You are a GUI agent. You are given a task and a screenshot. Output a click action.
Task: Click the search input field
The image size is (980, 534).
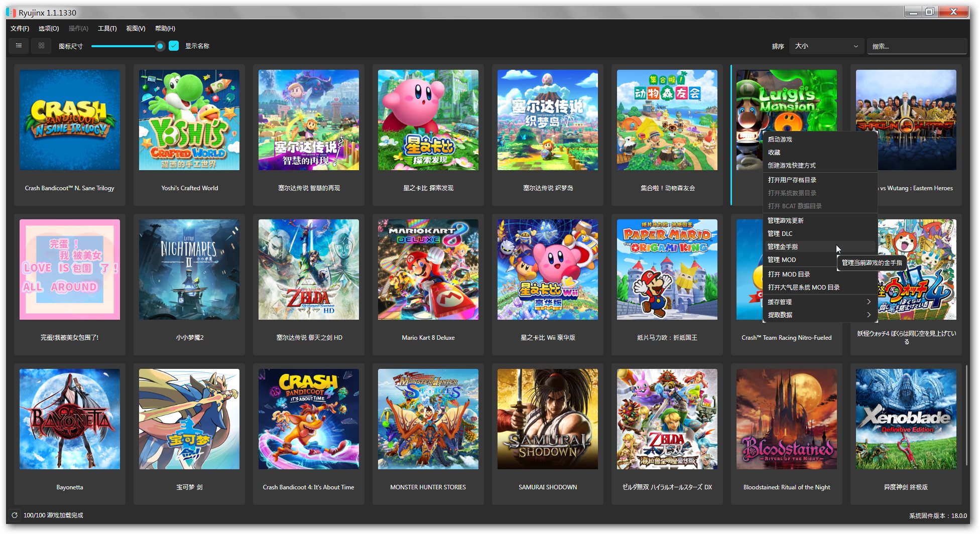917,46
